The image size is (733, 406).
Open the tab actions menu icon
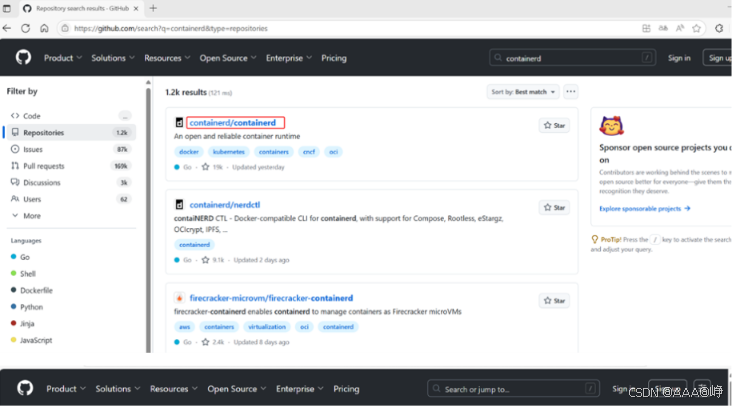7,8
